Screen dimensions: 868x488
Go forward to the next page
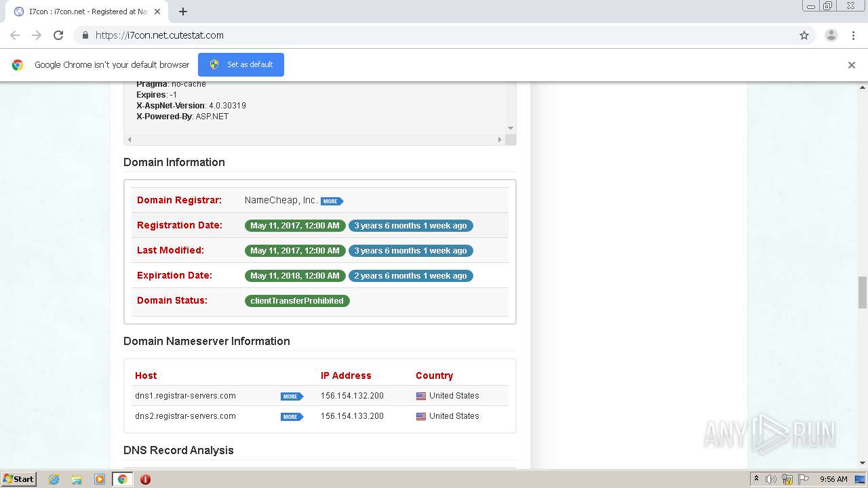(x=37, y=35)
